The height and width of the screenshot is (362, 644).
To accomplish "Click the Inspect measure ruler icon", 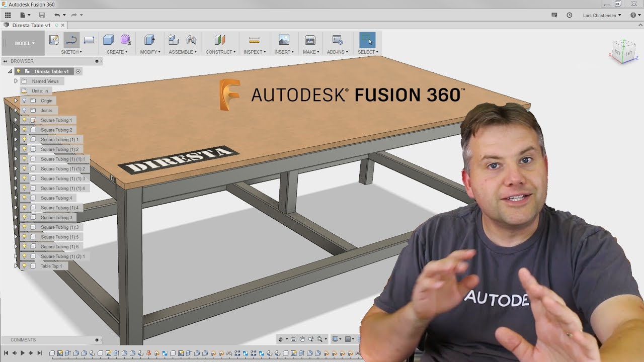I will click(254, 40).
